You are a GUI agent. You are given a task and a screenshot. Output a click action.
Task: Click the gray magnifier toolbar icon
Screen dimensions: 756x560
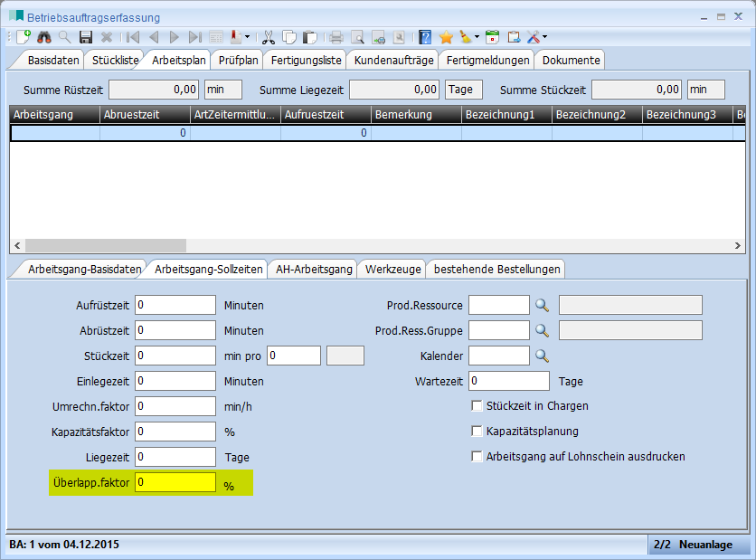[64, 37]
